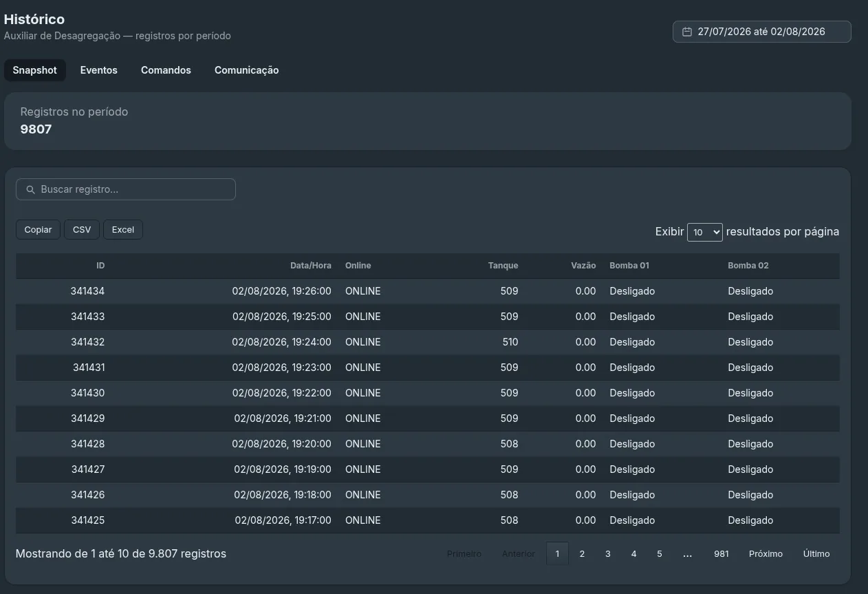Click timestamp 02/08/2026, 19:24:00
This screenshot has width=868, height=594.
pos(281,342)
